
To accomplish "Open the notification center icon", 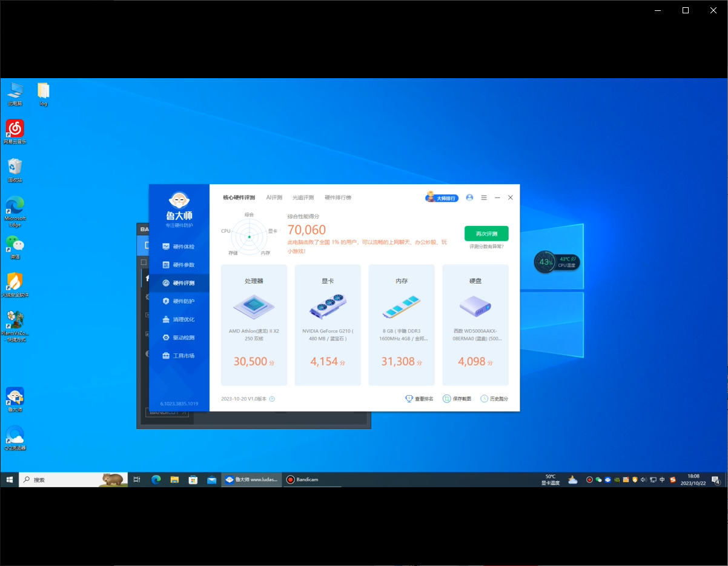I will [x=715, y=479].
